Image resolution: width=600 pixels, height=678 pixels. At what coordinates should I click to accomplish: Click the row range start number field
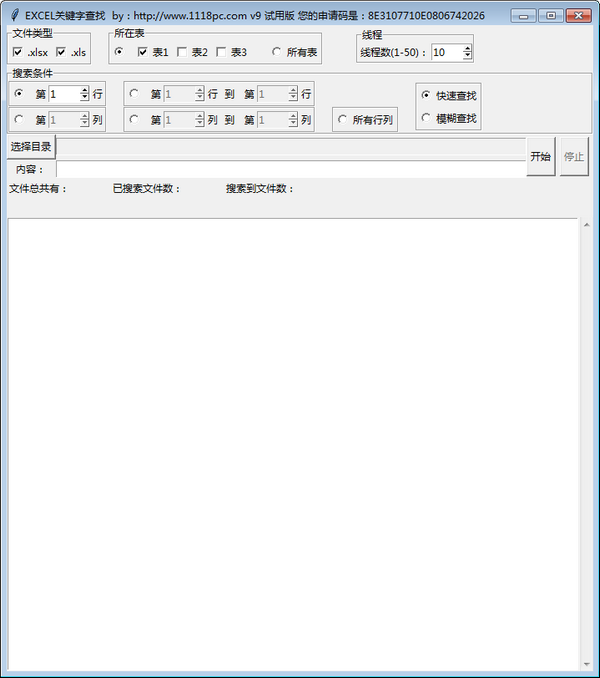pos(179,94)
